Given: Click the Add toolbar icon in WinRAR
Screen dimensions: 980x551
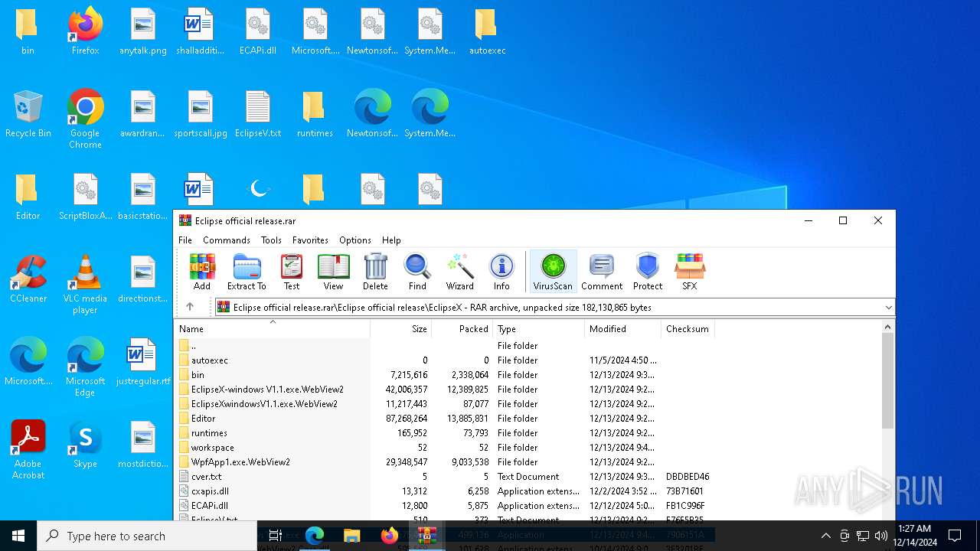Looking at the screenshot, I should coord(202,272).
